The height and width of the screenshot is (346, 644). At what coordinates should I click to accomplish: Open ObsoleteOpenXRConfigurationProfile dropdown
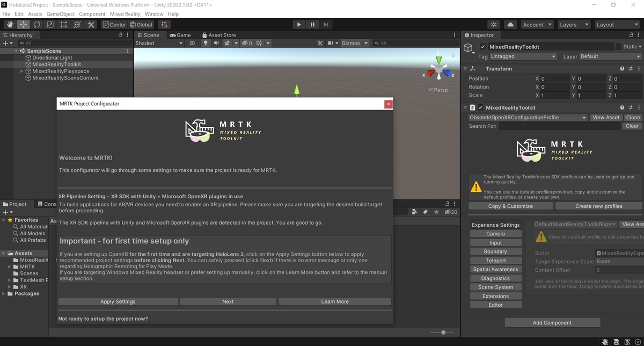point(528,118)
